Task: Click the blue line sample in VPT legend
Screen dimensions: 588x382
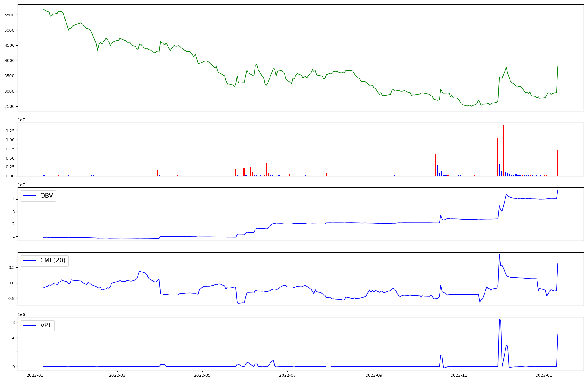Action: pyautogui.click(x=29, y=325)
